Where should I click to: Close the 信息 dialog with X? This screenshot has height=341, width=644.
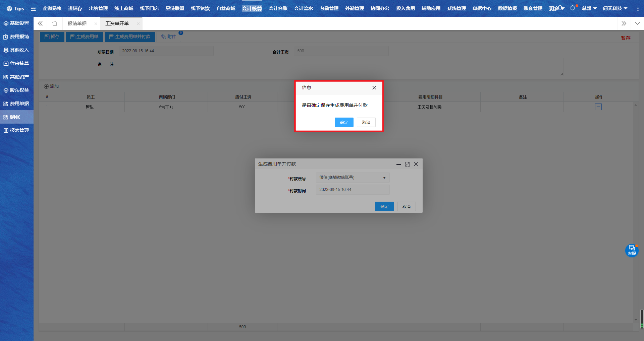click(374, 88)
